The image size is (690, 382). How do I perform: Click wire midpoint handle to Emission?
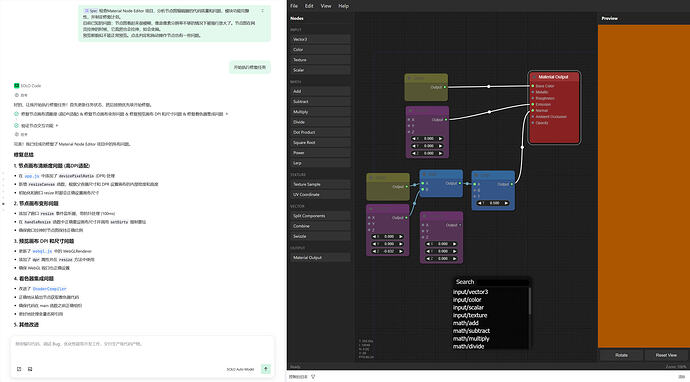click(x=490, y=112)
